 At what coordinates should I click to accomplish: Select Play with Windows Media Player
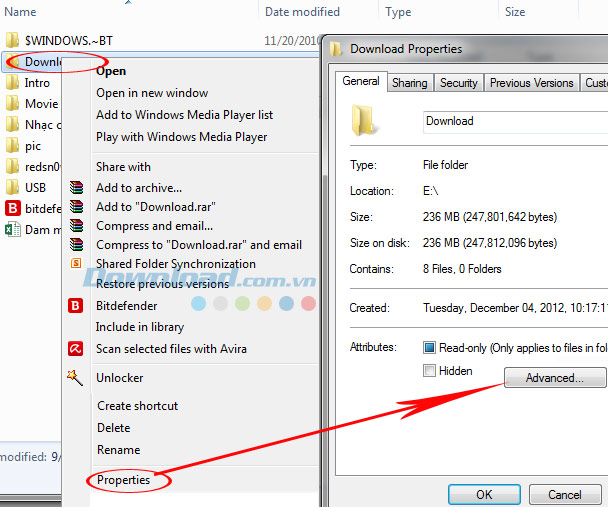tap(181, 137)
